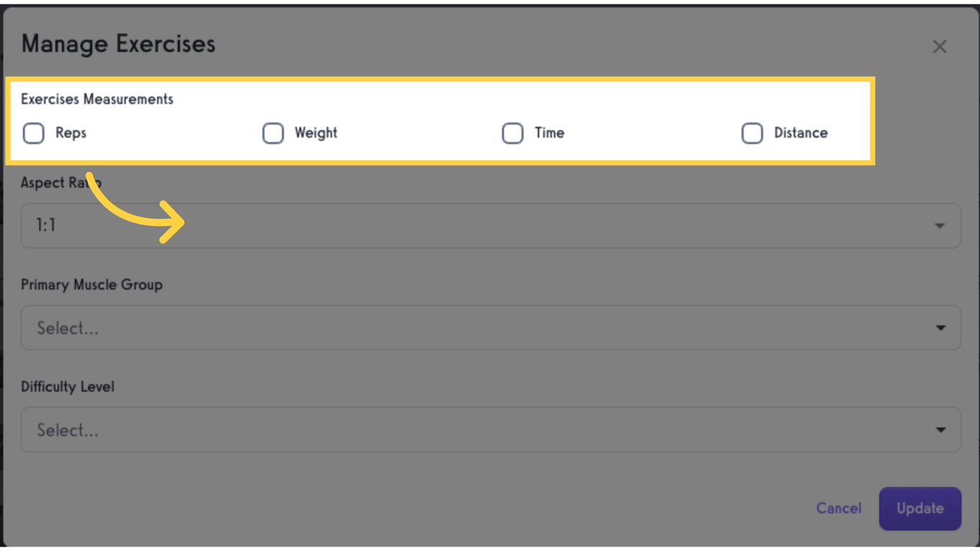Viewport: 980px width, 551px height.
Task: Click the Cancel link
Action: coord(839,508)
